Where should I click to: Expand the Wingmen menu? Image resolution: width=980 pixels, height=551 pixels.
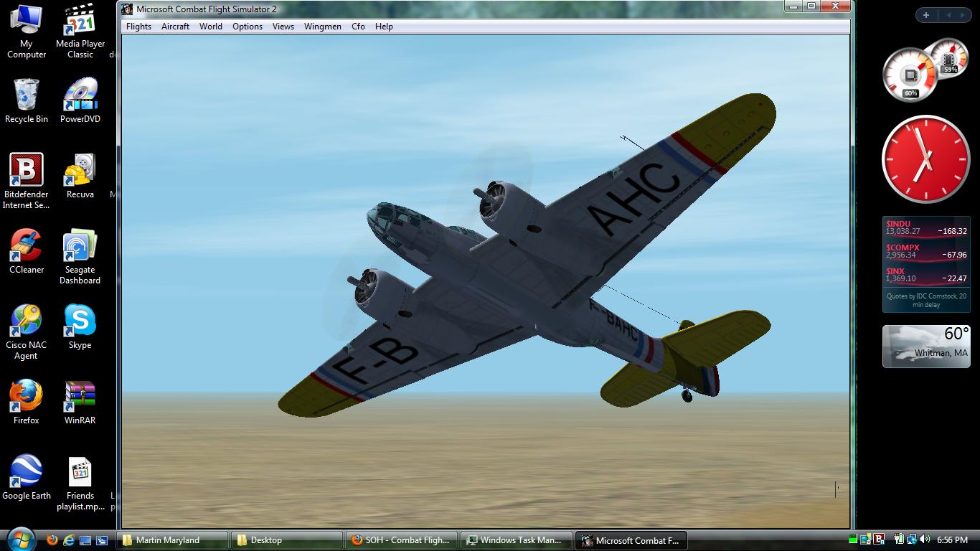pyautogui.click(x=322, y=27)
